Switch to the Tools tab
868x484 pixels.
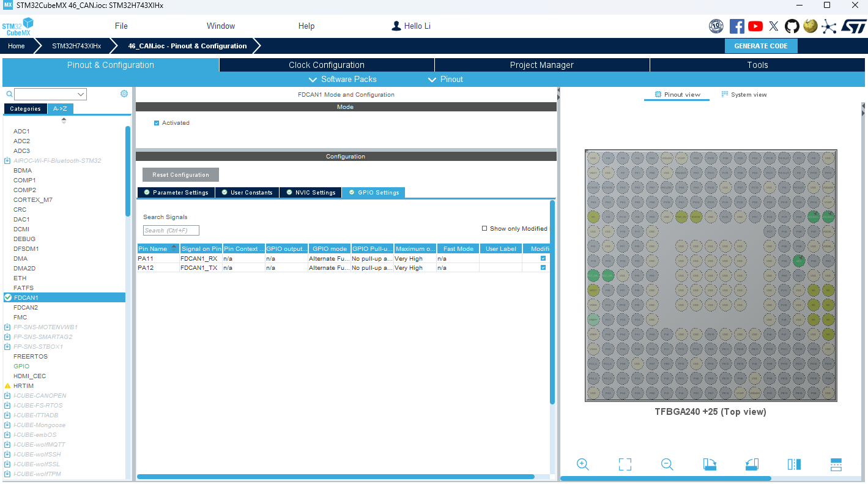click(757, 65)
